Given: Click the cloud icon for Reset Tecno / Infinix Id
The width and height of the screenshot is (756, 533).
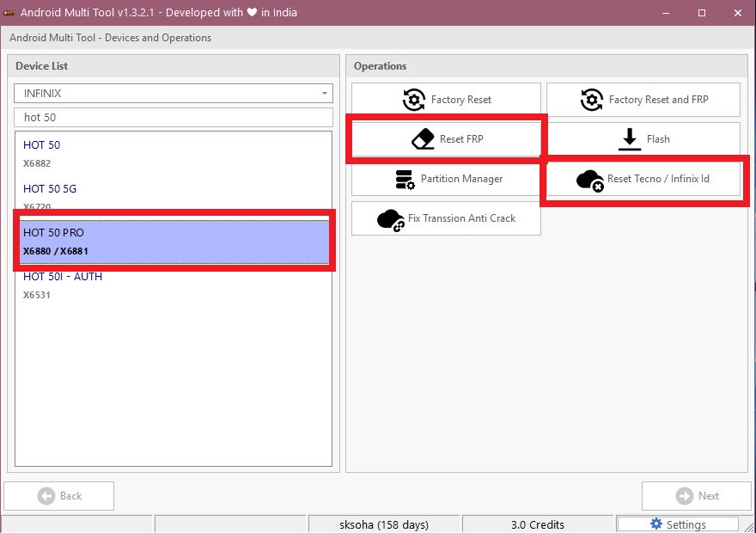Looking at the screenshot, I should click(589, 180).
